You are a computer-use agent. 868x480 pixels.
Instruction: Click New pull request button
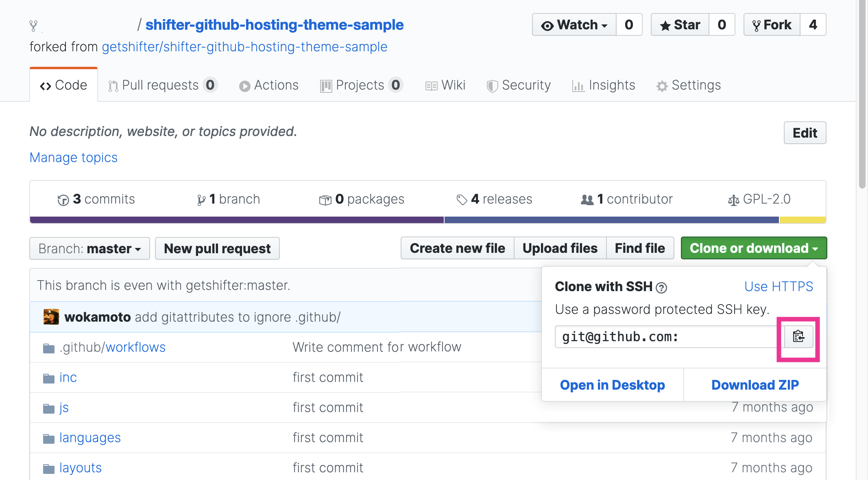[x=217, y=248]
